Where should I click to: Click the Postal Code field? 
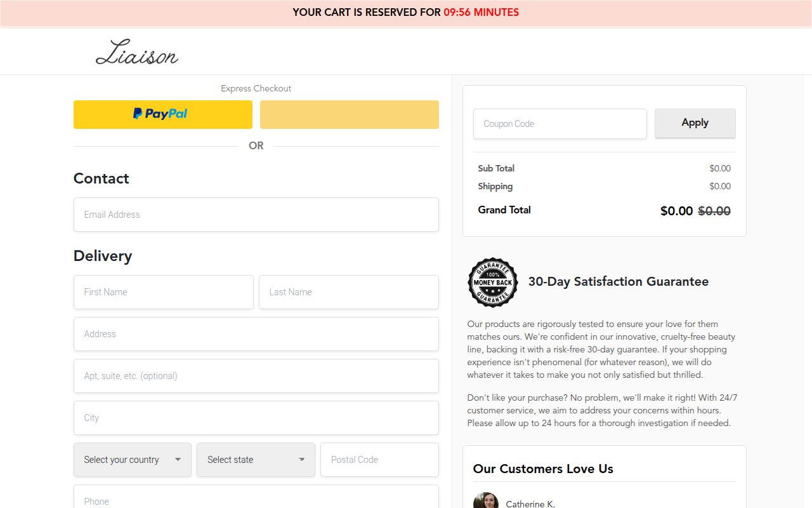tap(379, 460)
